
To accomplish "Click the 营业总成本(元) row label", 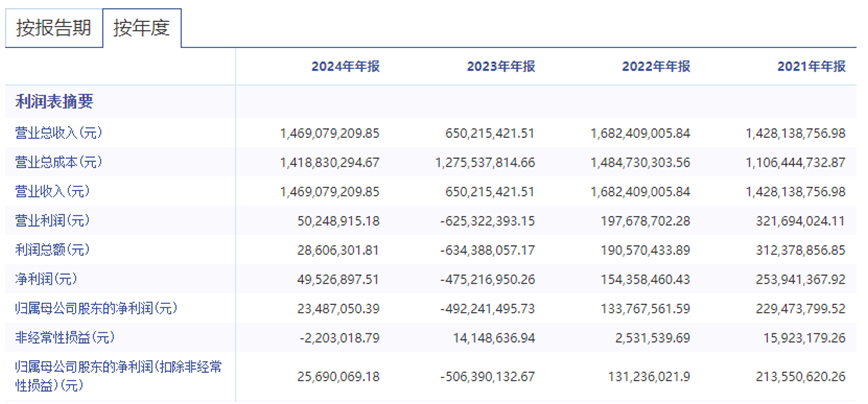I will [59, 161].
